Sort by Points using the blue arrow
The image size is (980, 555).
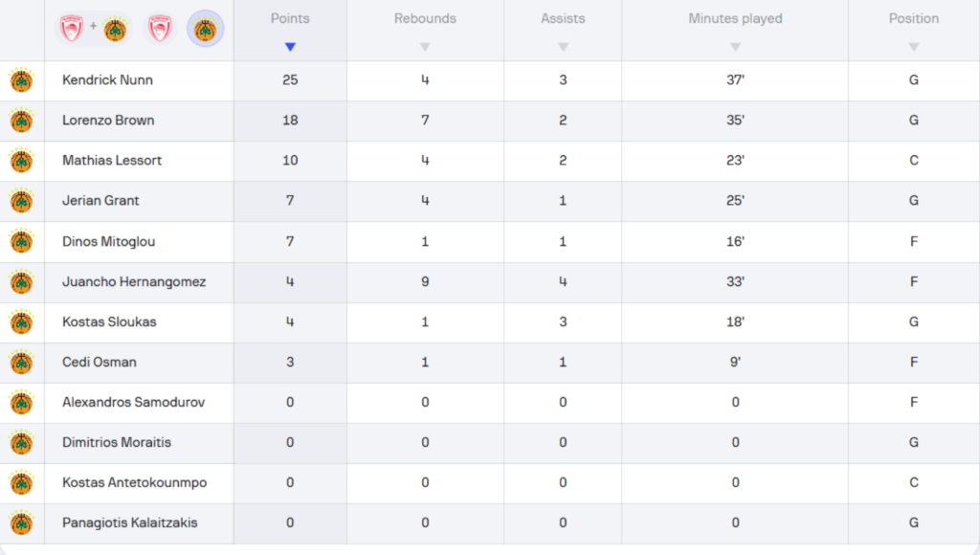(x=290, y=47)
